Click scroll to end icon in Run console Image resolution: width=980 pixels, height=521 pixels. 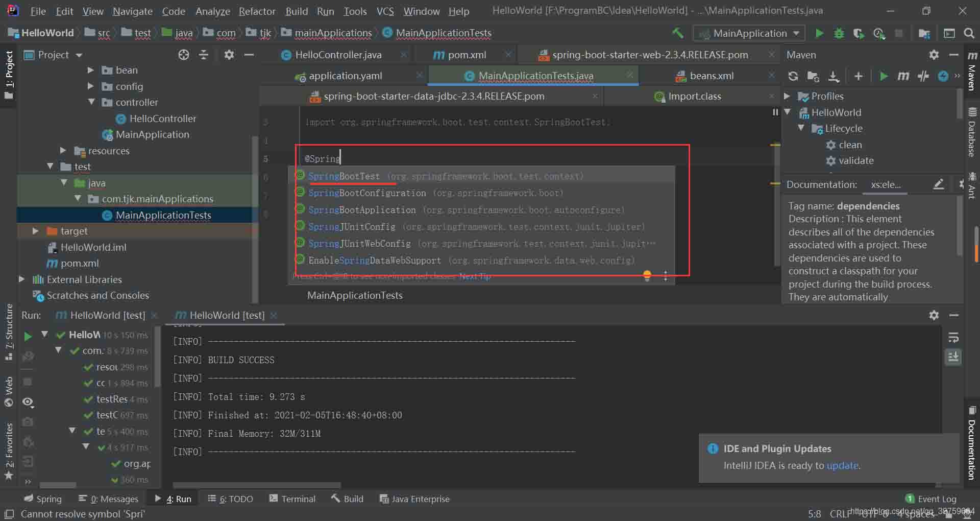point(953,357)
